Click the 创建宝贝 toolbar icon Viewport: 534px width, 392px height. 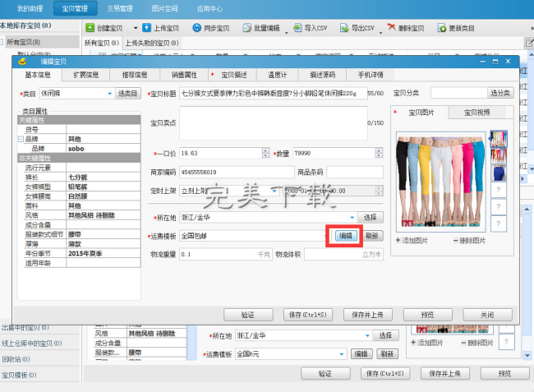coord(90,28)
